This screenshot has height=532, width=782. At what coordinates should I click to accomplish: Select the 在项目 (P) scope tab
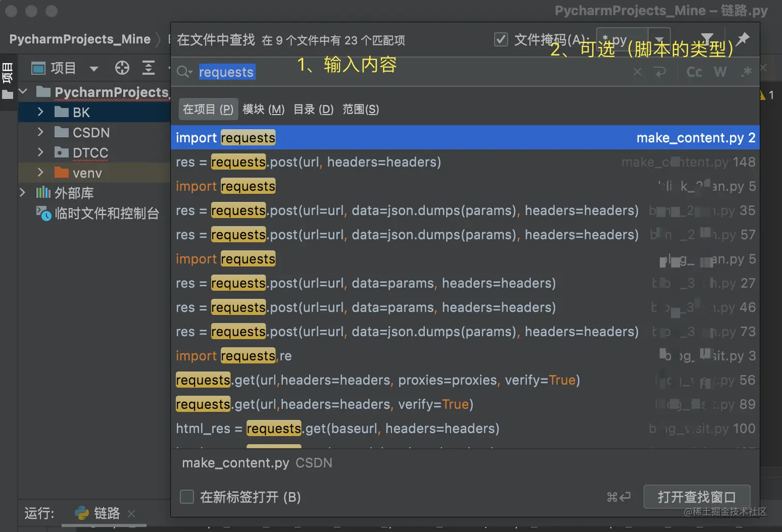coord(208,109)
